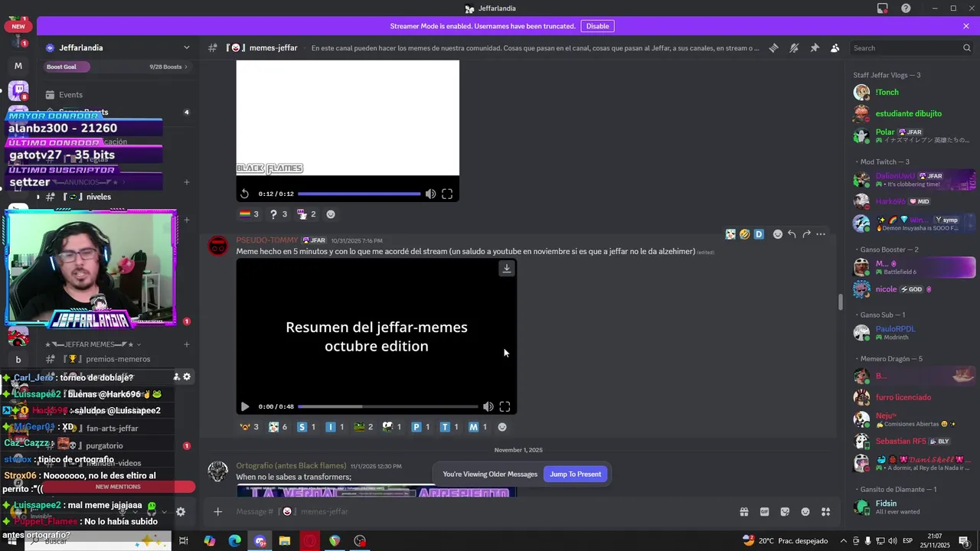Jump to NEW MENTIONS pill
Viewport: 980px width, 551px height.
[117, 487]
